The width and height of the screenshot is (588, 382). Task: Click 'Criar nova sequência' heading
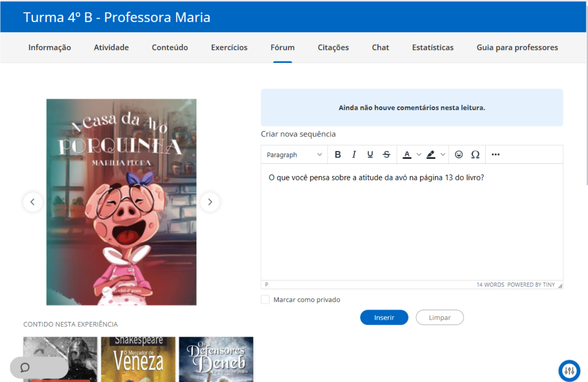(x=298, y=134)
